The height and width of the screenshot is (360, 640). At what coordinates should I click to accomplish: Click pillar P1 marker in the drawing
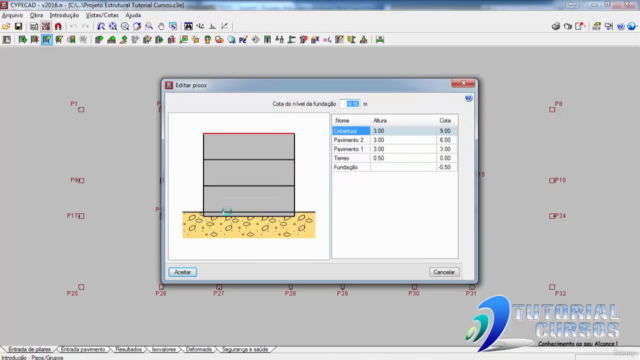coord(81,109)
